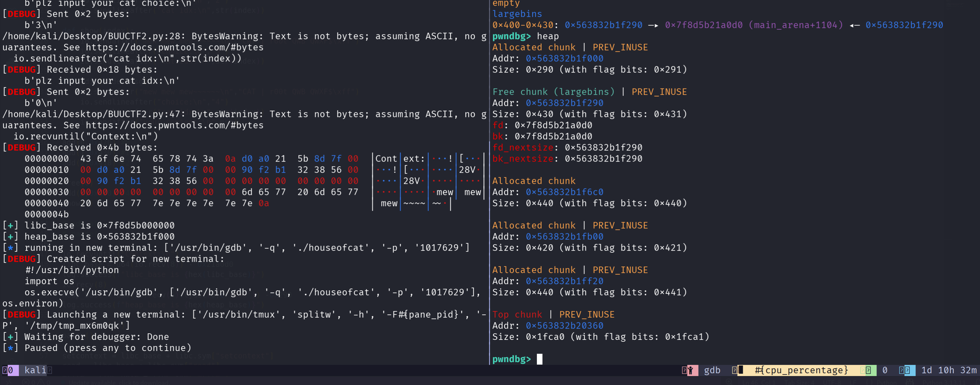Image resolution: width=980 pixels, height=385 pixels.
Task: Click the top chunk address 0x563832b20360
Action: pyautogui.click(x=564, y=326)
